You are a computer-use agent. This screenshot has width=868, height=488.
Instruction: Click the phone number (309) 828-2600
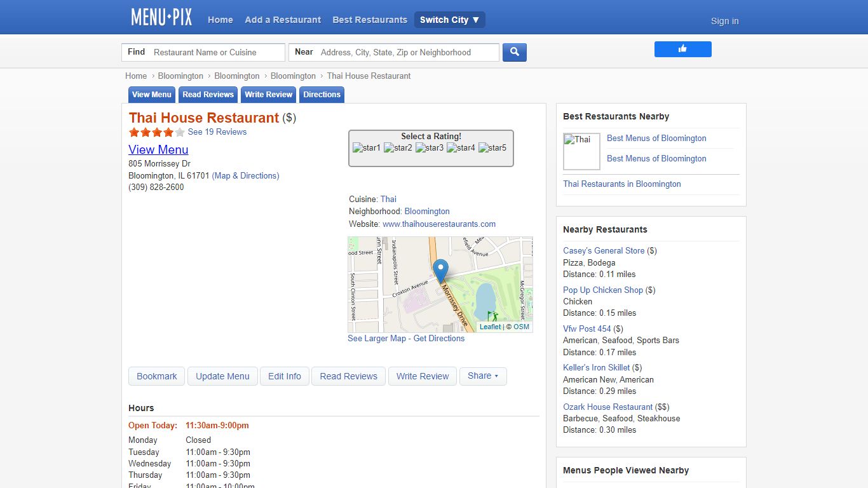coord(156,187)
